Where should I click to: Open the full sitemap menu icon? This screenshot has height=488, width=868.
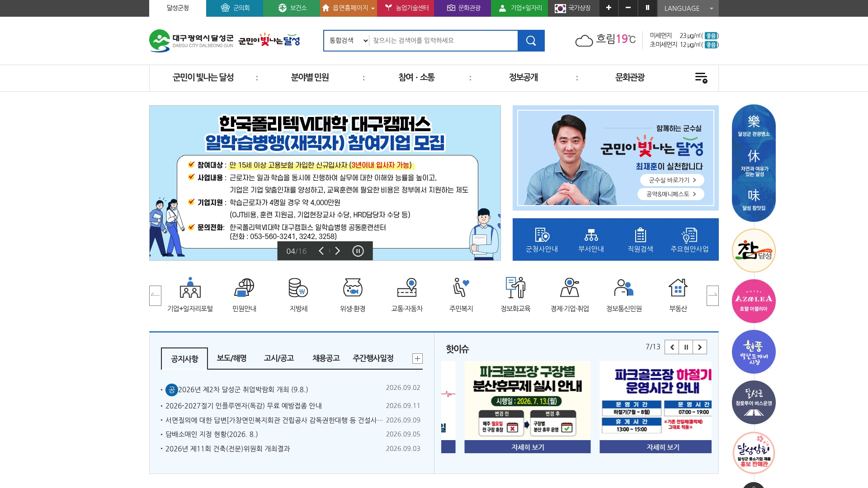click(701, 78)
